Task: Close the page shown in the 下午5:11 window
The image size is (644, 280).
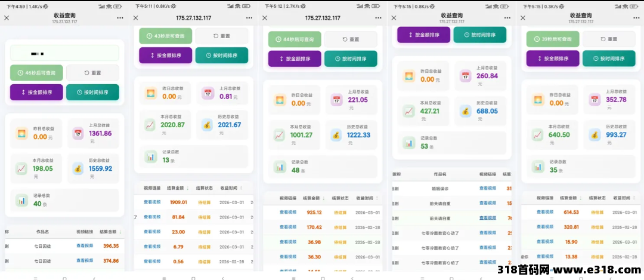Action: click(x=136, y=18)
